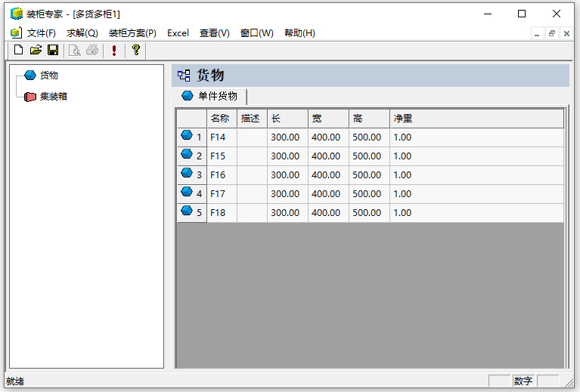
Task: Click the 数字 status bar indicator
Action: (x=523, y=381)
